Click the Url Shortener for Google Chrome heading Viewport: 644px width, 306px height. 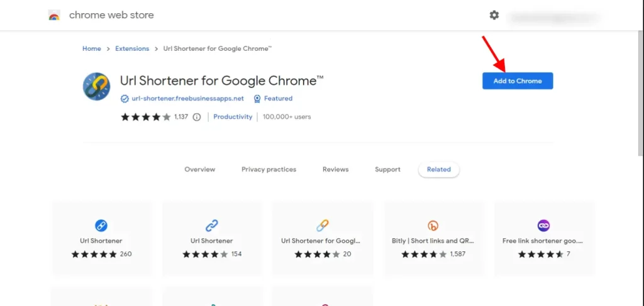point(222,80)
